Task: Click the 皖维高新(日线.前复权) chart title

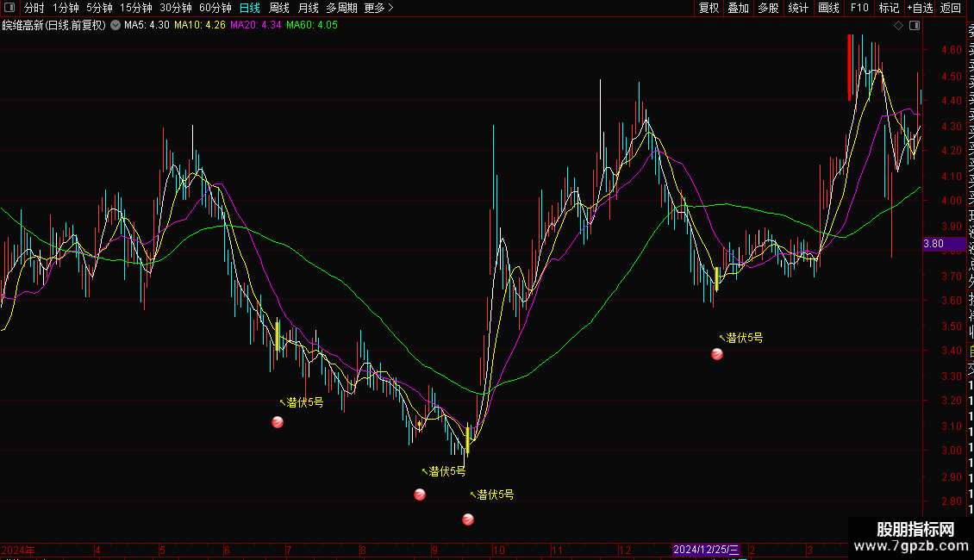Action: pos(54,26)
